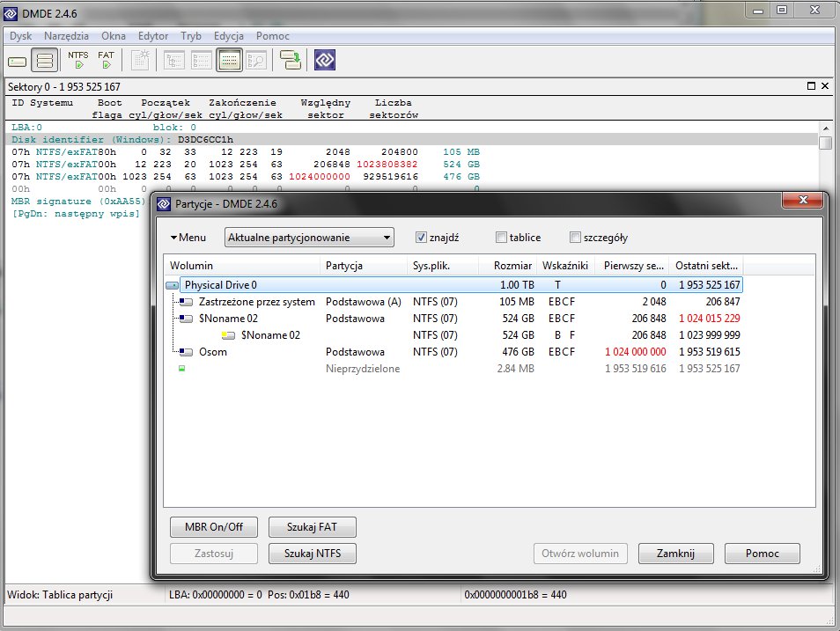Click the green Nieprzydzielone space icon

(x=182, y=369)
